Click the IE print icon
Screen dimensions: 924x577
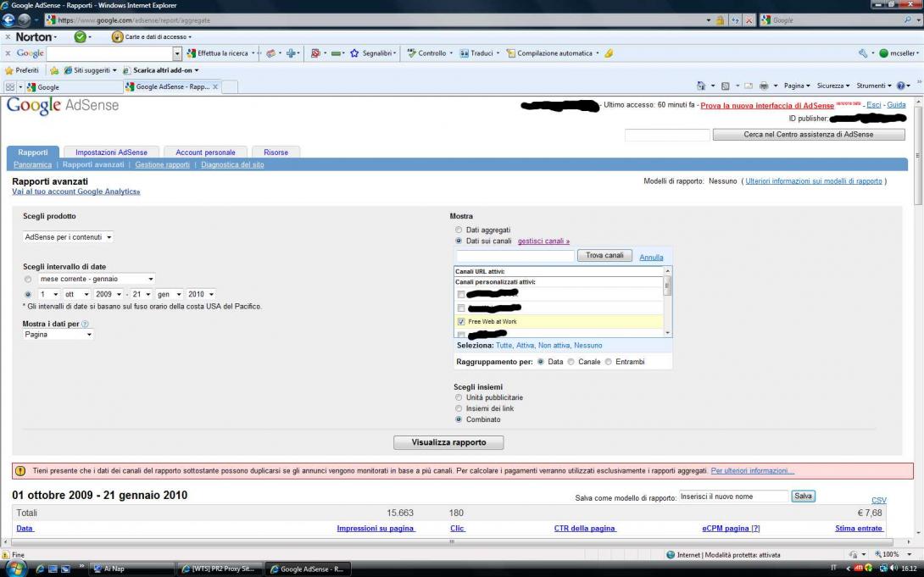coord(764,86)
